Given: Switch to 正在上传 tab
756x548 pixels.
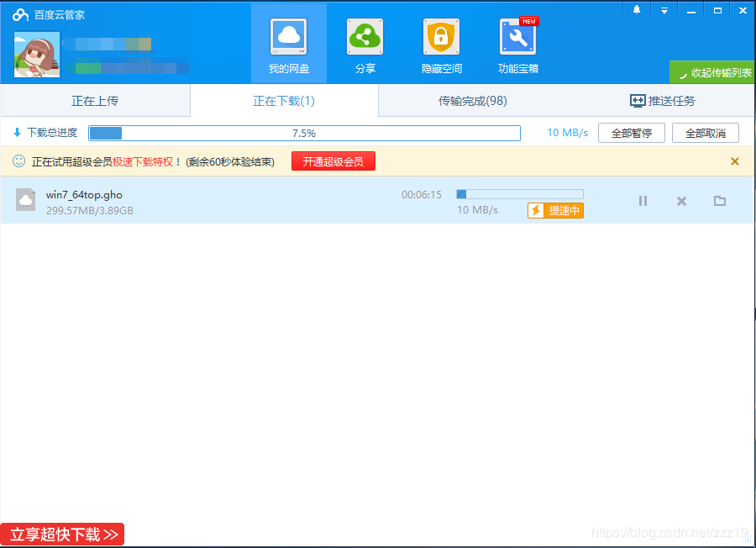Looking at the screenshot, I should coord(95,101).
